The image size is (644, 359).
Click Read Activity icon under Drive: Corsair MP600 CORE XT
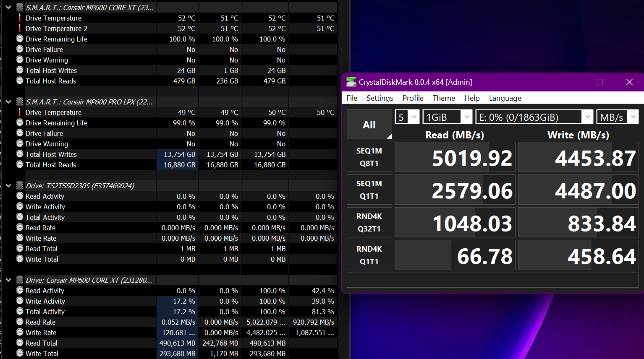tap(20, 290)
